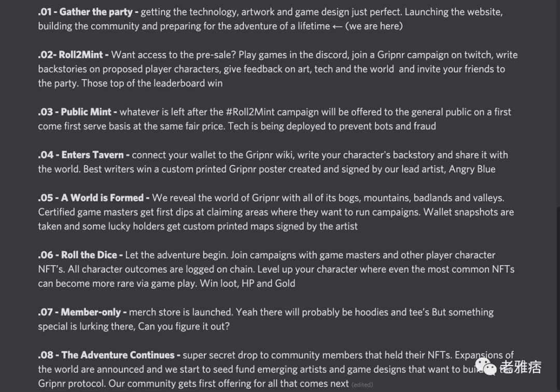The height and width of the screenshot is (392, 560).
Task: Click the '.04 - Enters Tavern' heading
Action: click(83, 155)
